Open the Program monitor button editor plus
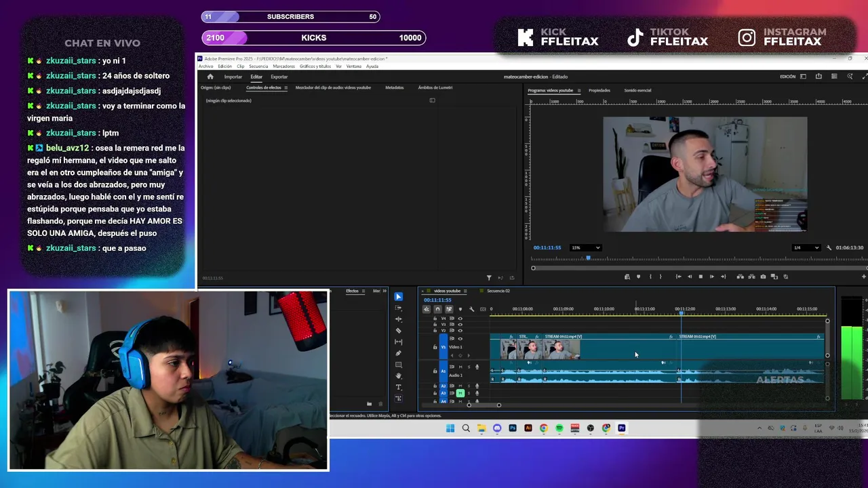Image resolution: width=868 pixels, height=488 pixels. (x=864, y=277)
